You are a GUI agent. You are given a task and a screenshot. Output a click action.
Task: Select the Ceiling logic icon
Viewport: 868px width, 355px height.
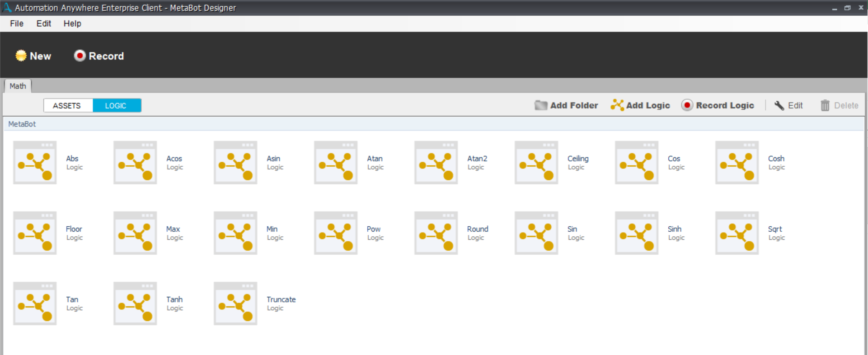tap(536, 163)
